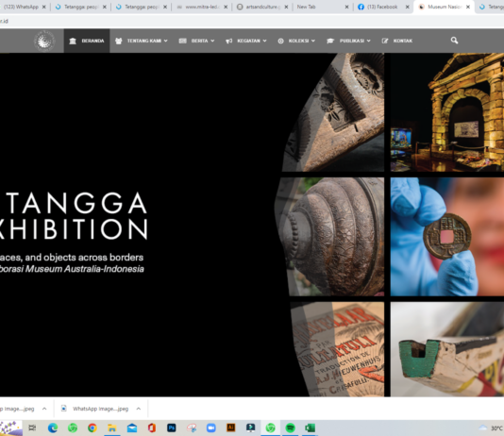Switch to the artsandculture tab
Image resolution: width=504 pixels, height=436 pixels.
[262, 7]
